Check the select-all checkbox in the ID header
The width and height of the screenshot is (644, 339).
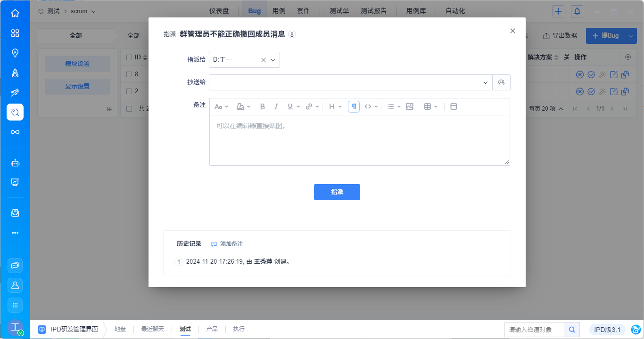pos(129,57)
